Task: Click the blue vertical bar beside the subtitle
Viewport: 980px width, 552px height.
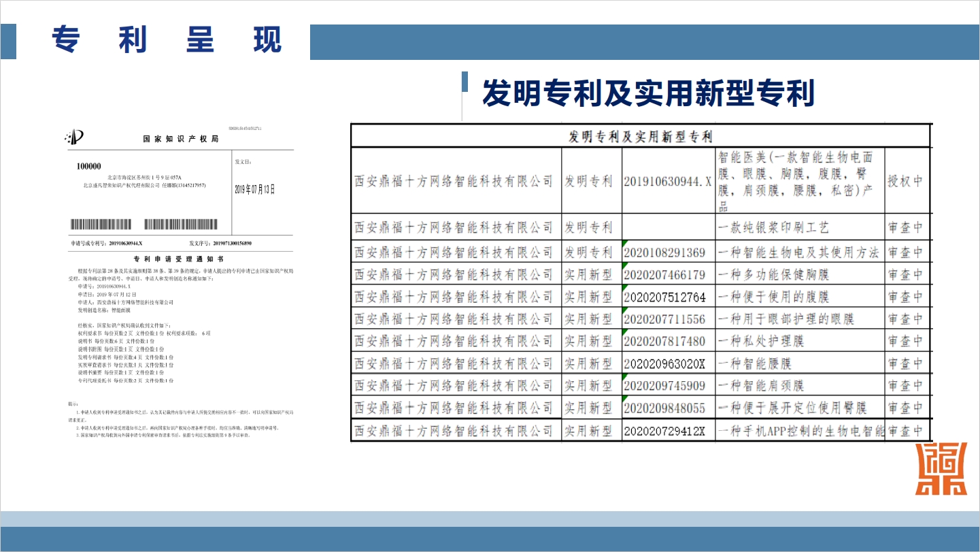Action: (464, 82)
